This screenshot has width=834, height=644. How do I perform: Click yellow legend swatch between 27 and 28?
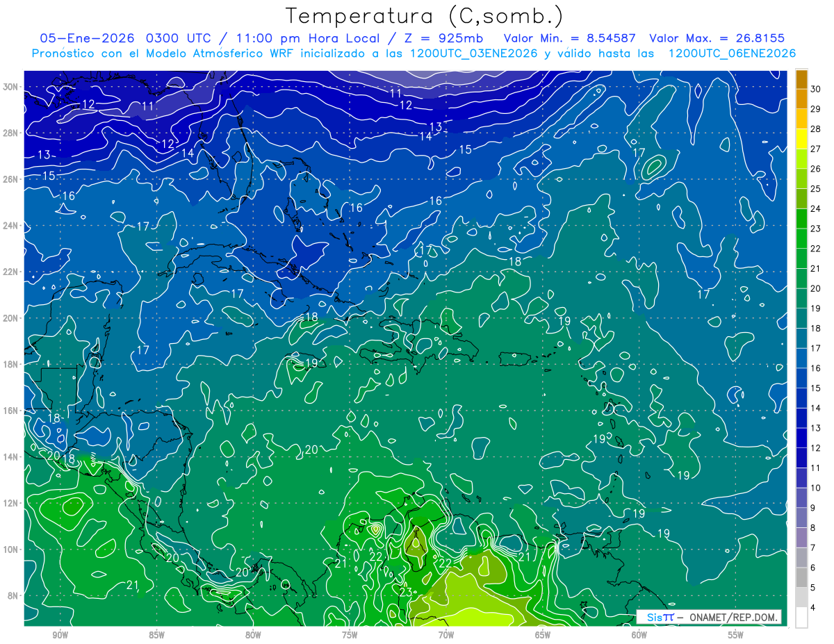click(801, 139)
